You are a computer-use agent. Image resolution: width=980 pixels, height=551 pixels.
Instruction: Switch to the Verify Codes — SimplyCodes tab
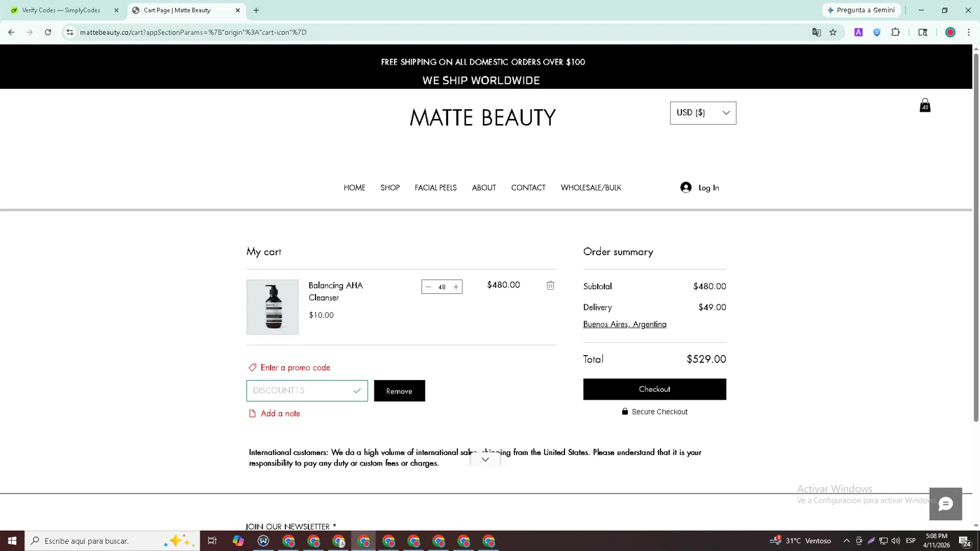[61, 10]
